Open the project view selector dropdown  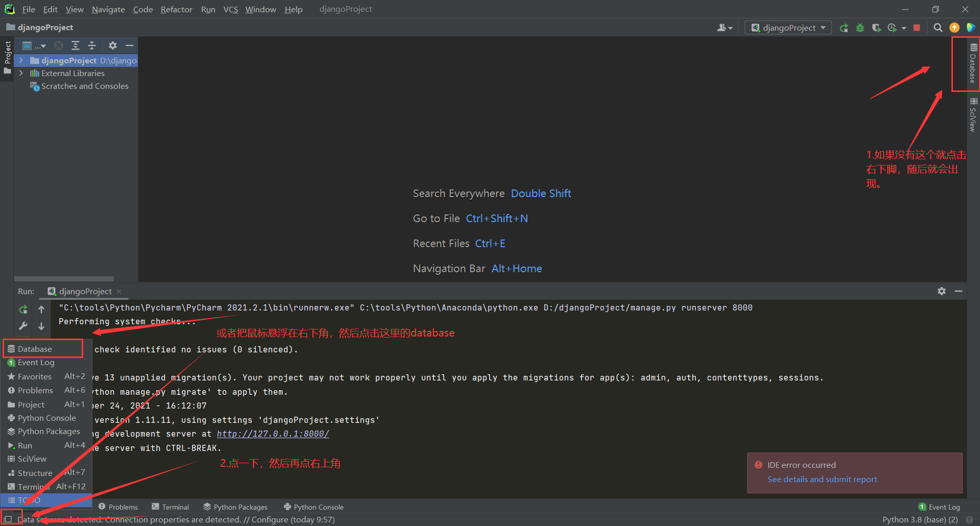(34, 45)
